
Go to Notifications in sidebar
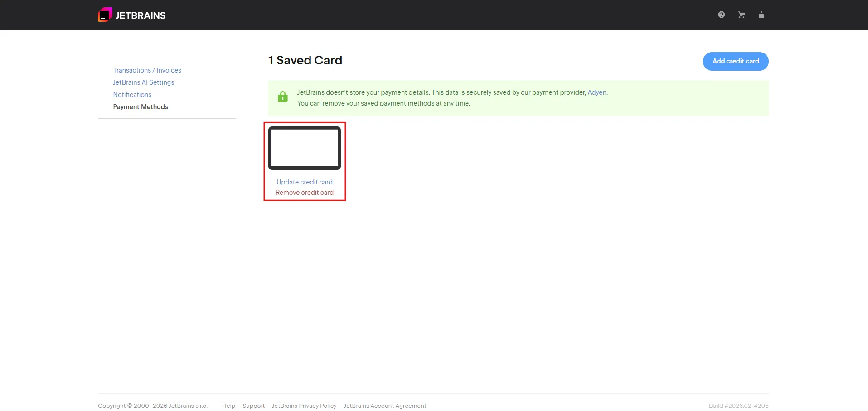coord(132,95)
